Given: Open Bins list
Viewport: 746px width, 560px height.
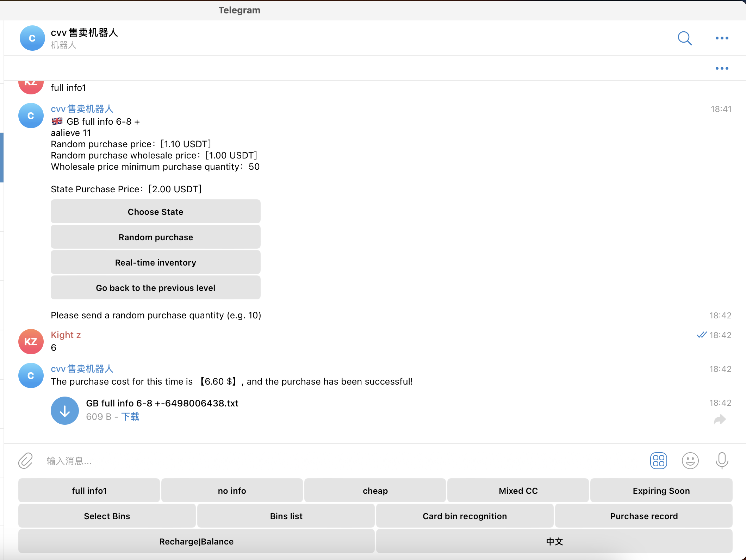Looking at the screenshot, I should pyautogui.click(x=286, y=516).
